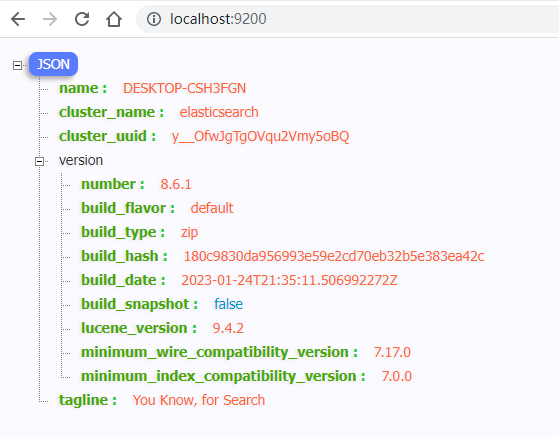Select the build_snapshot key

point(139,304)
